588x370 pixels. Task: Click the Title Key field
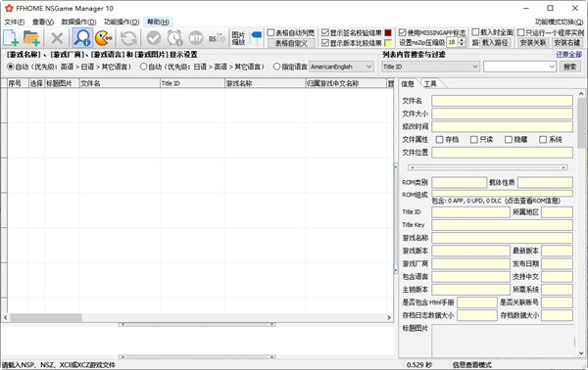(x=502, y=225)
